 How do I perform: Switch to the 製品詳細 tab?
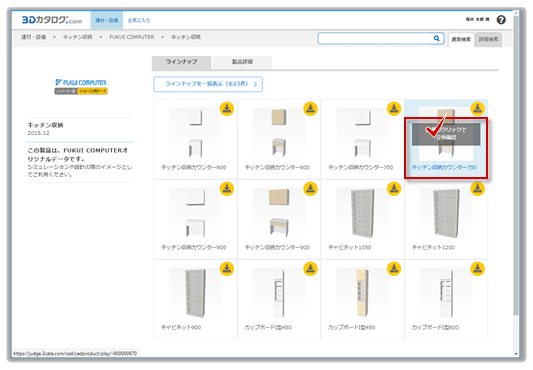pyautogui.click(x=242, y=62)
